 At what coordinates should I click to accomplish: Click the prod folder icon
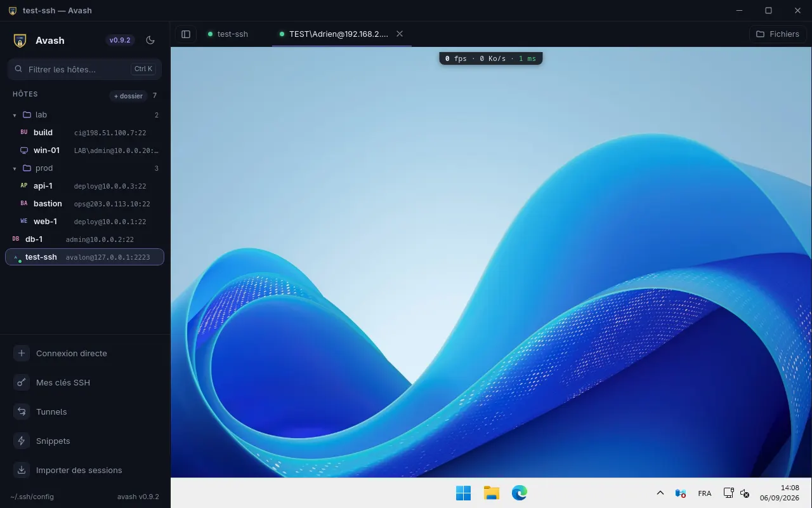click(27, 168)
